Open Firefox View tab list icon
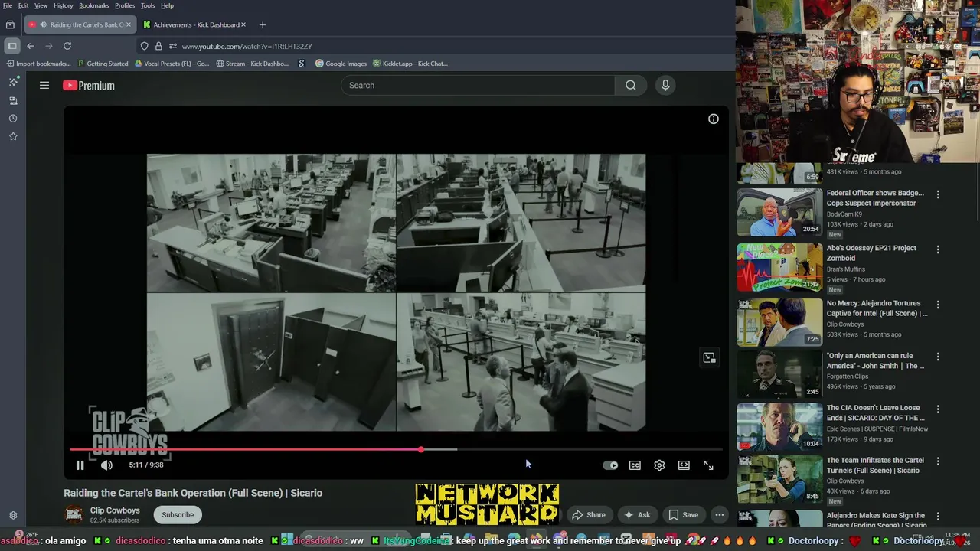The width and height of the screenshot is (980, 551). [10, 24]
